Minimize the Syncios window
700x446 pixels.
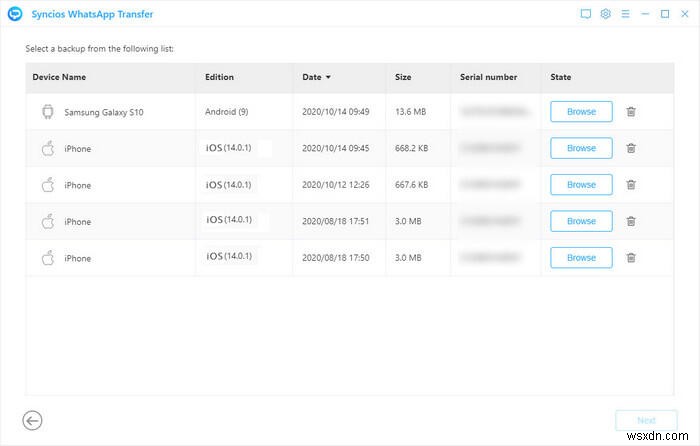[645, 14]
